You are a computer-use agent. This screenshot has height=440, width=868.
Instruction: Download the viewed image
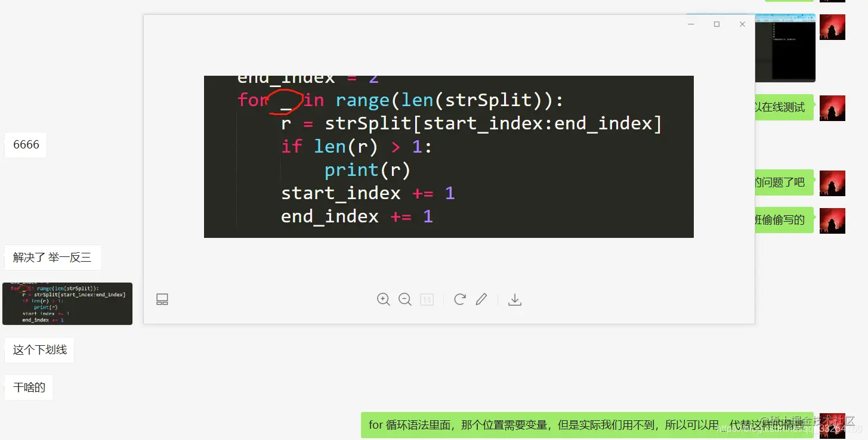point(515,299)
